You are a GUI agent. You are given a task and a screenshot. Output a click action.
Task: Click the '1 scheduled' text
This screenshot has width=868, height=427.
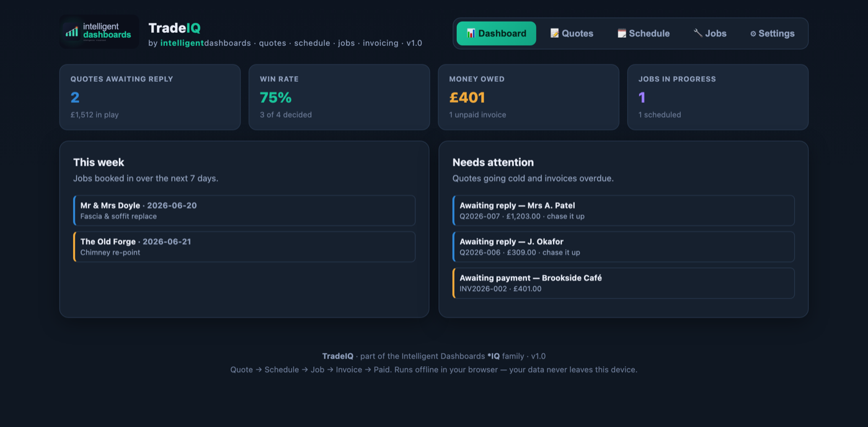pyautogui.click(x=660, y=115)
